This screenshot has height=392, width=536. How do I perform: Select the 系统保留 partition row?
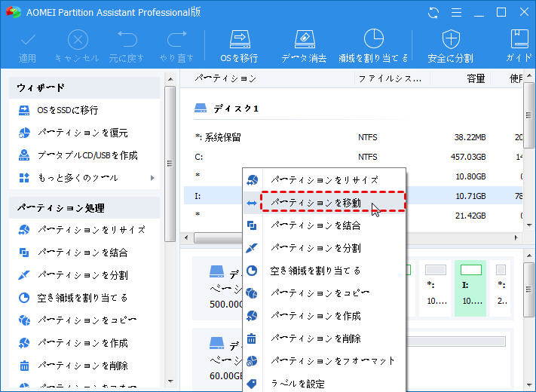(x=353, y=137)
